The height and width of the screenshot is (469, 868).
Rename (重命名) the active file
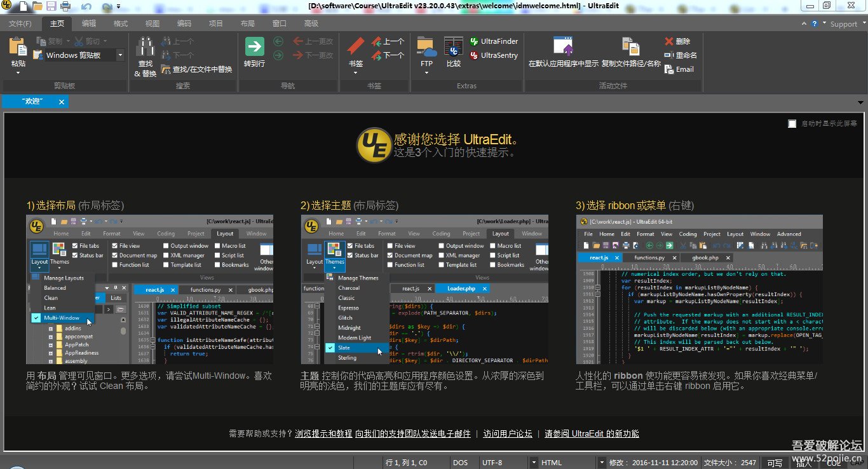[x=681, y=55]
